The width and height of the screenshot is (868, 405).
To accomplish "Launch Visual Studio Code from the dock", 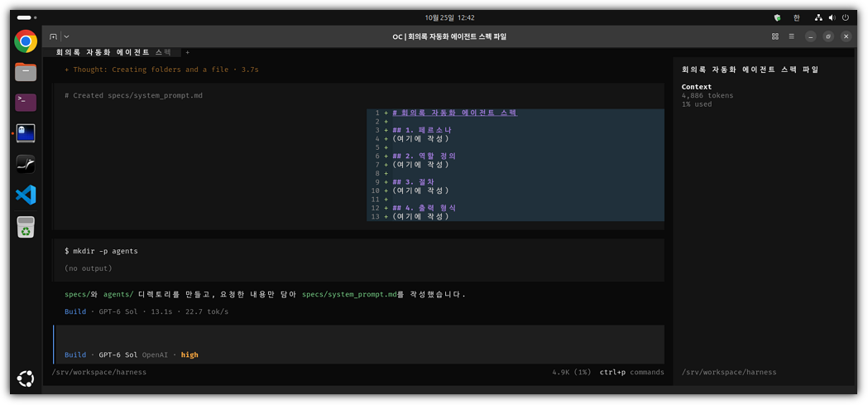I will coord(26,195).
